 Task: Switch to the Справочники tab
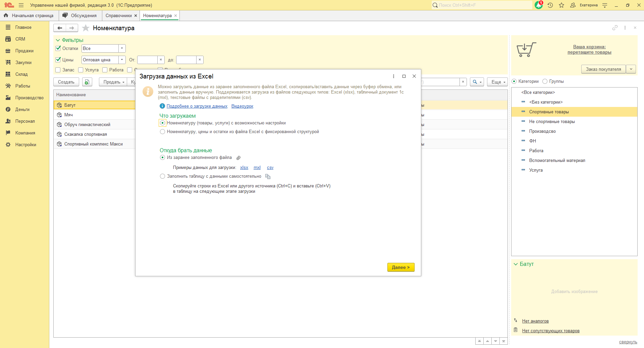pyautogui.click(x=118, y=16)
